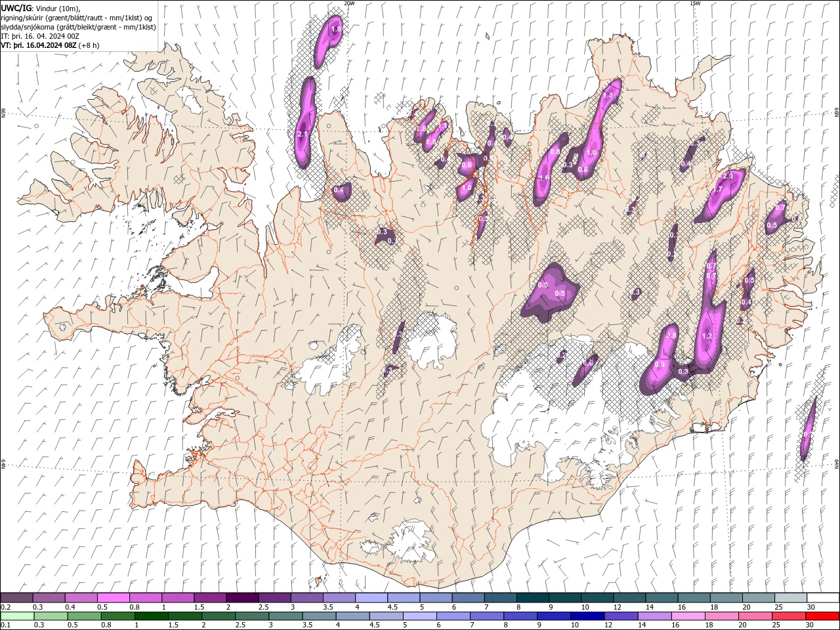840x630 pixels.
Task: Click the '2.0' snowfall value on the map
Action: click(x=727, y=177)
